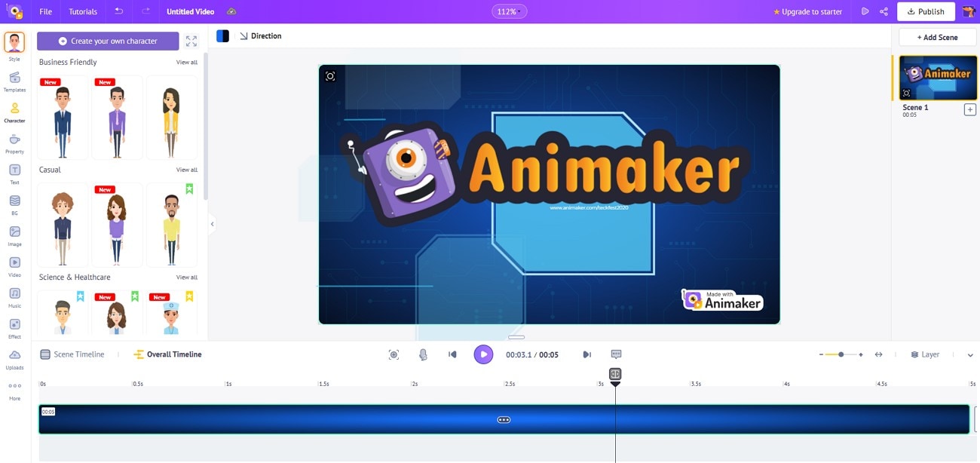980x463 pixels.
Task: Skip to previous scene button
Action: point(452,354)
